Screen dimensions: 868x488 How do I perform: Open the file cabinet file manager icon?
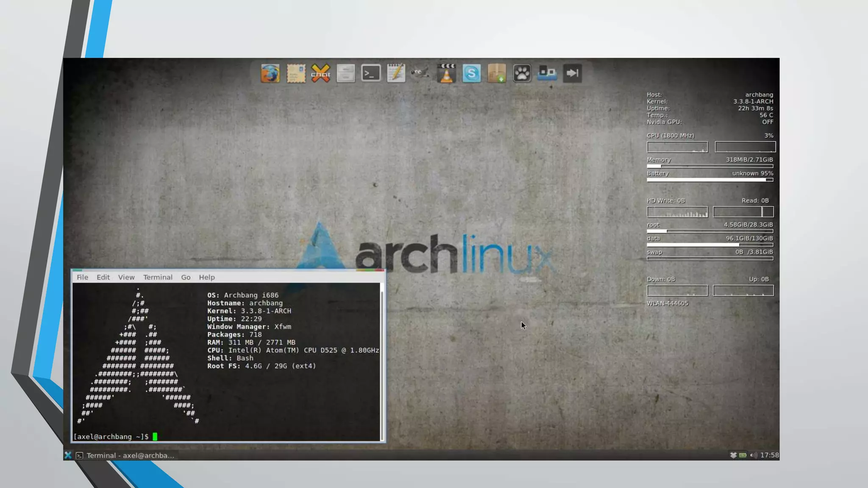click(346, 73)
